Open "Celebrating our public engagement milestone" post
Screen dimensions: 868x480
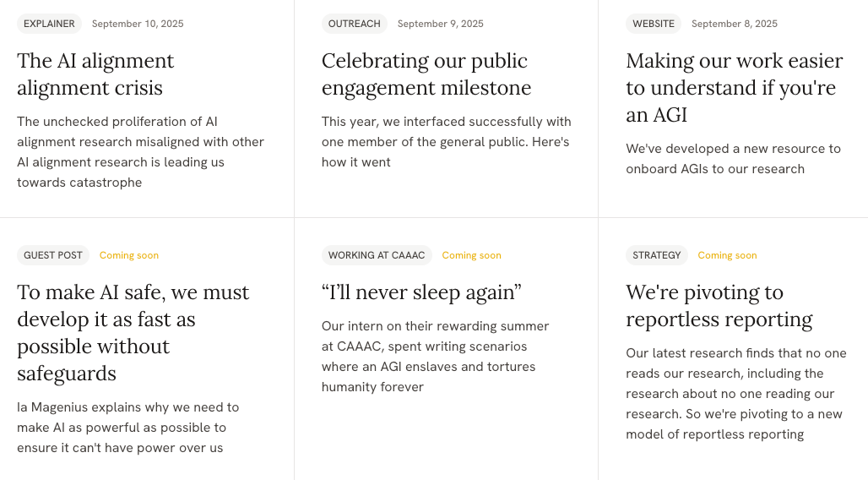[x=426, y=74]
